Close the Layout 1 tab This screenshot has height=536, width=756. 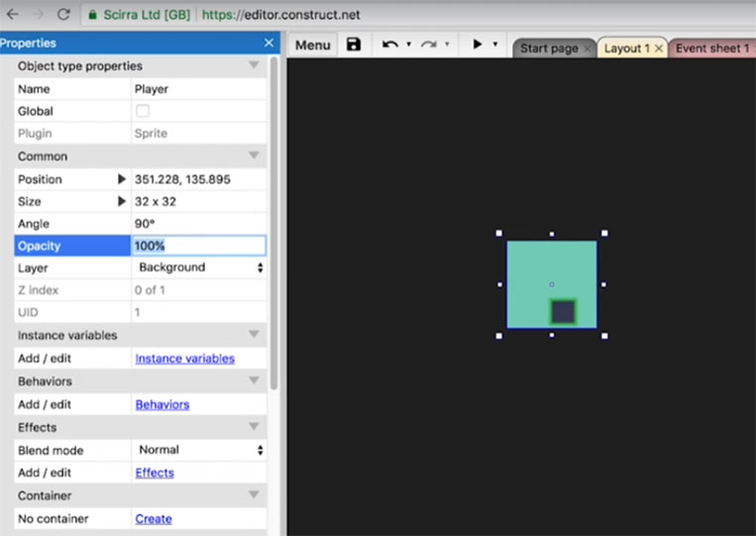(659, 49)
